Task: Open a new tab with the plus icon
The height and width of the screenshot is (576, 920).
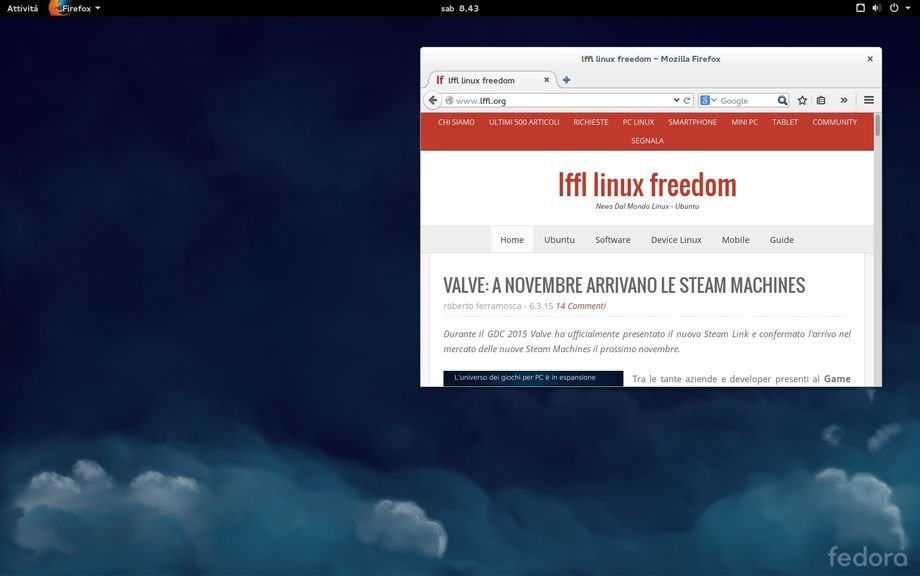Action: tap(566, 80)
